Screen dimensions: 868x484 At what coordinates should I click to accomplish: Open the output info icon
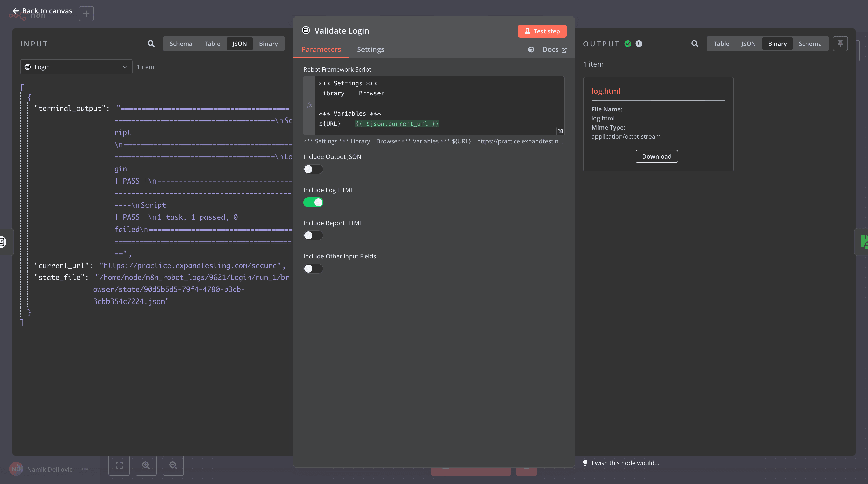point(638,44)
